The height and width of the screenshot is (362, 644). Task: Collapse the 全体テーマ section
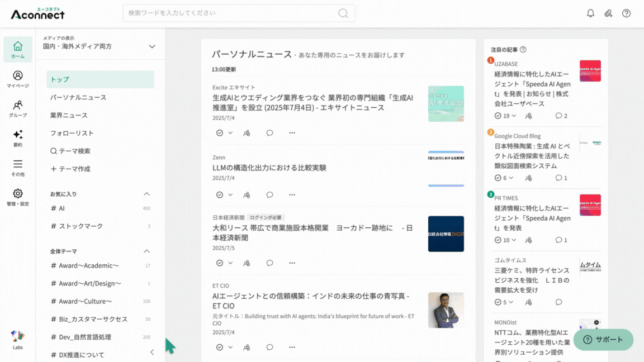point(146,251)
